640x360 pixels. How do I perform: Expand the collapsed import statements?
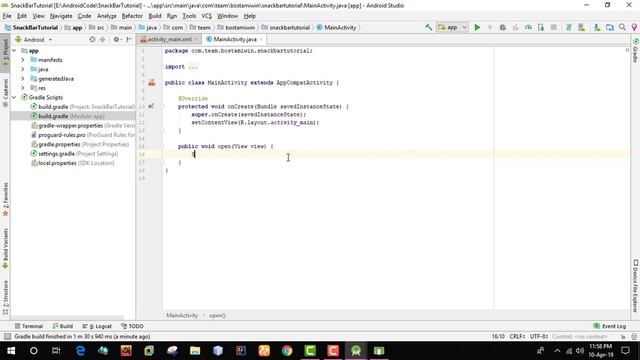pyautogui.click(x=193, y=67)
